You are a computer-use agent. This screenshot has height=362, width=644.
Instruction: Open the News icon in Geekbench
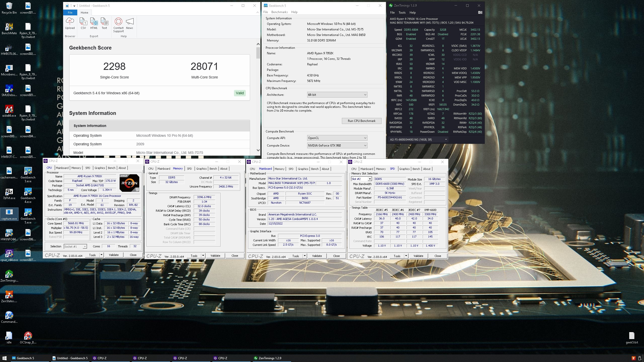130,24
